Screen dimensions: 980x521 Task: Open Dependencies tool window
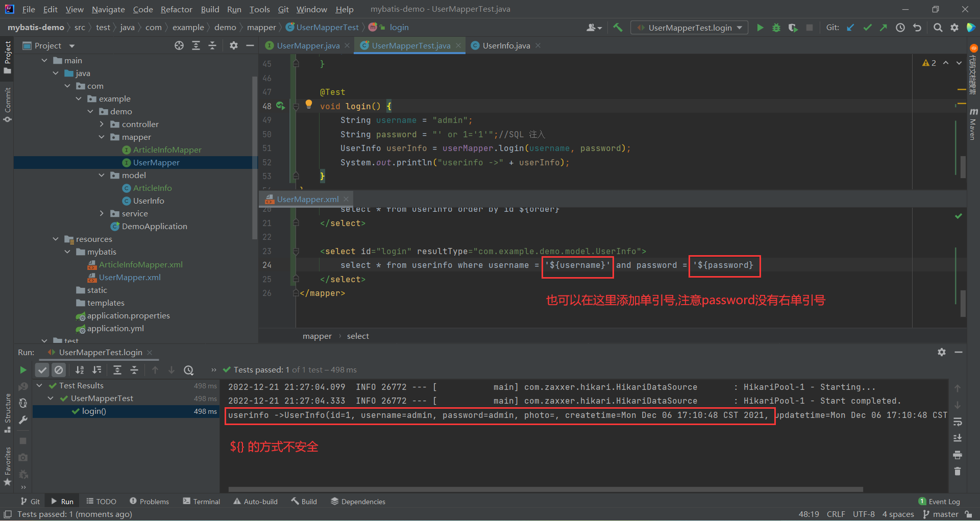pyautogui.click(x=358, y=502)
